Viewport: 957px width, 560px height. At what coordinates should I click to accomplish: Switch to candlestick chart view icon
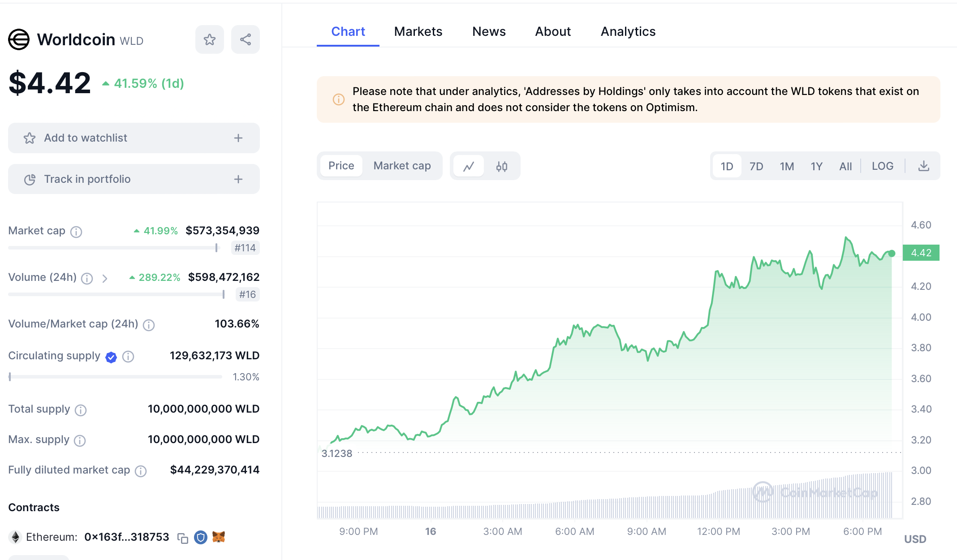coord(501,166)
